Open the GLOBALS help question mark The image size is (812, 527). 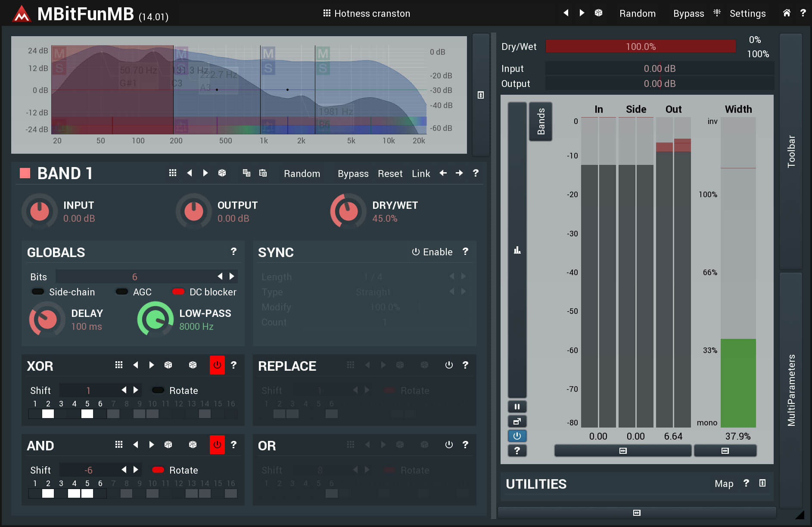233,251
